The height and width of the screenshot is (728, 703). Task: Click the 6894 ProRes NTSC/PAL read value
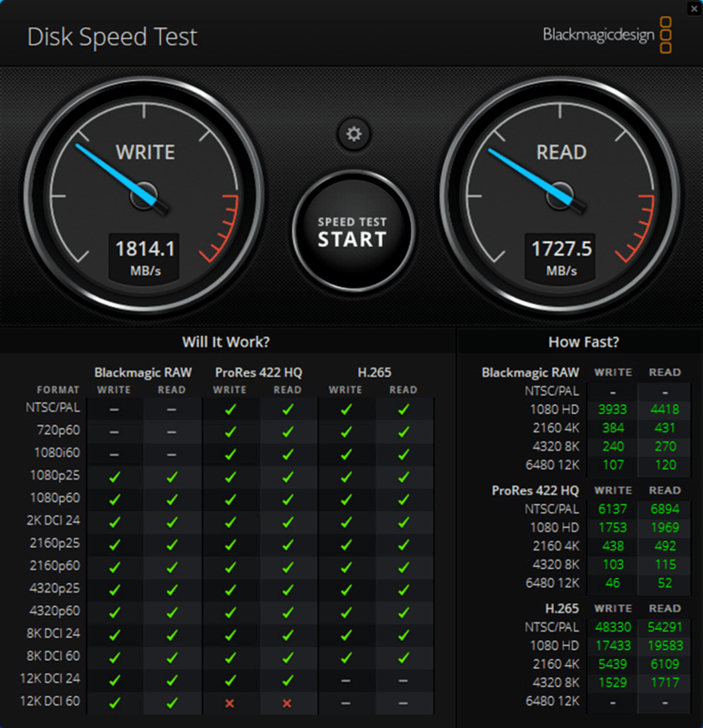pos(664,510)
